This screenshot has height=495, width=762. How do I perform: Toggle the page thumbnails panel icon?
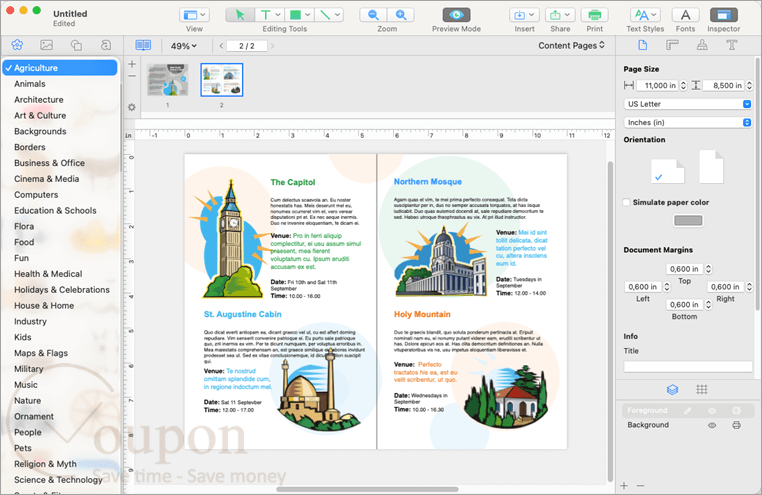143,45
